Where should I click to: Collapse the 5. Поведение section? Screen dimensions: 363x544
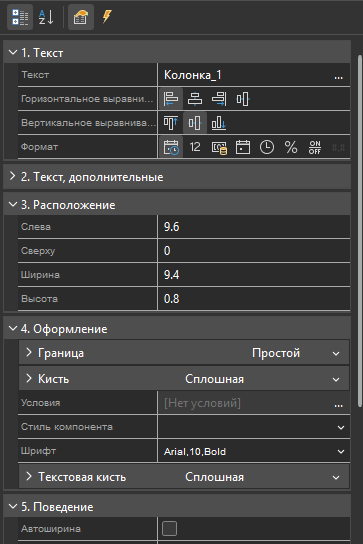13,506
